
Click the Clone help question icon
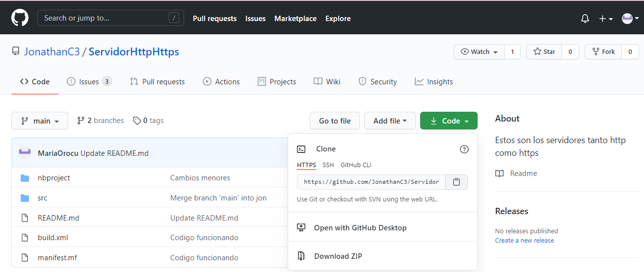[464, 149]
